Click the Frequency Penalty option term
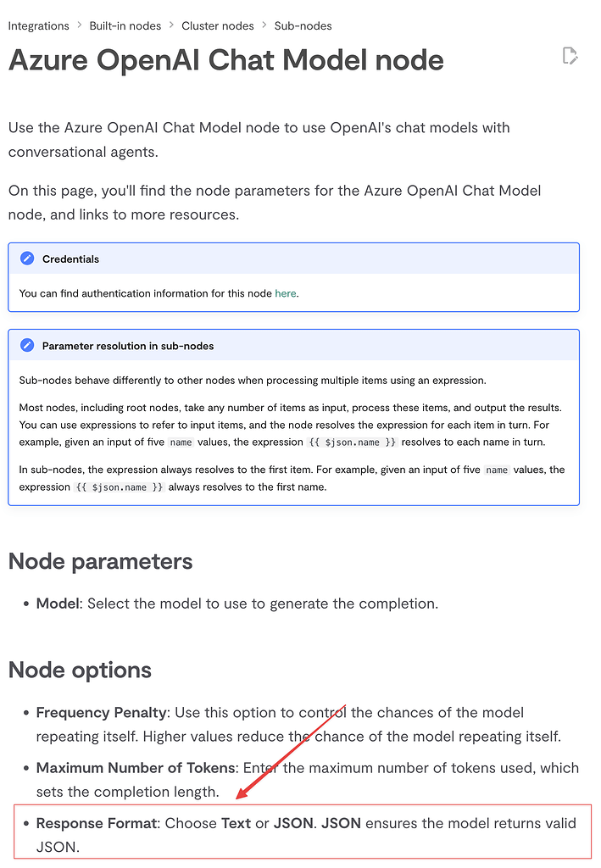The image size is (601, 868). 97,713
